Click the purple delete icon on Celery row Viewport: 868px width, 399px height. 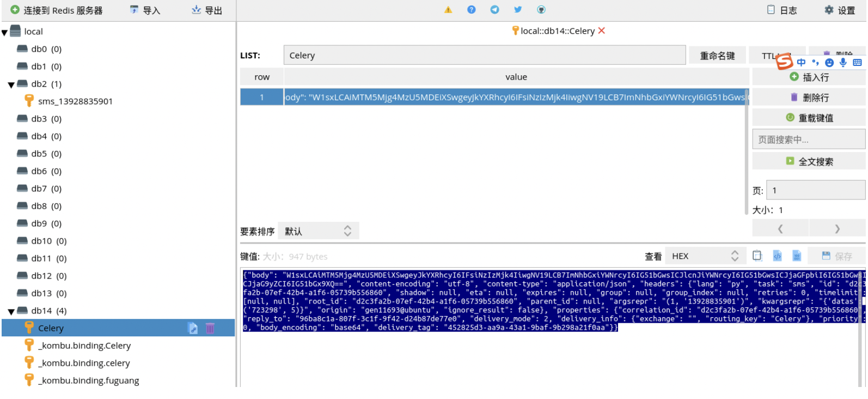click(x=210, y=328)
